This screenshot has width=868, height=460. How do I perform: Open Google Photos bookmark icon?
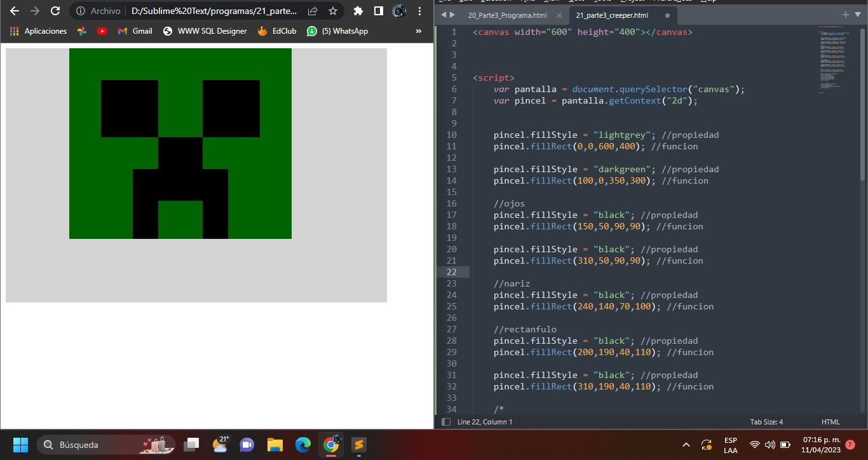point(82,31)
